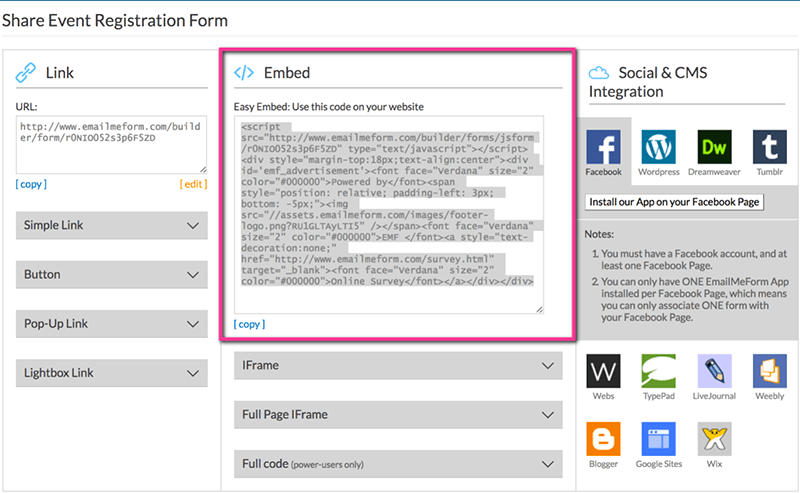This screenshot has width=800, height=493.
Task: Click the cloud Social & CMS icon
Action: [598, 73]
